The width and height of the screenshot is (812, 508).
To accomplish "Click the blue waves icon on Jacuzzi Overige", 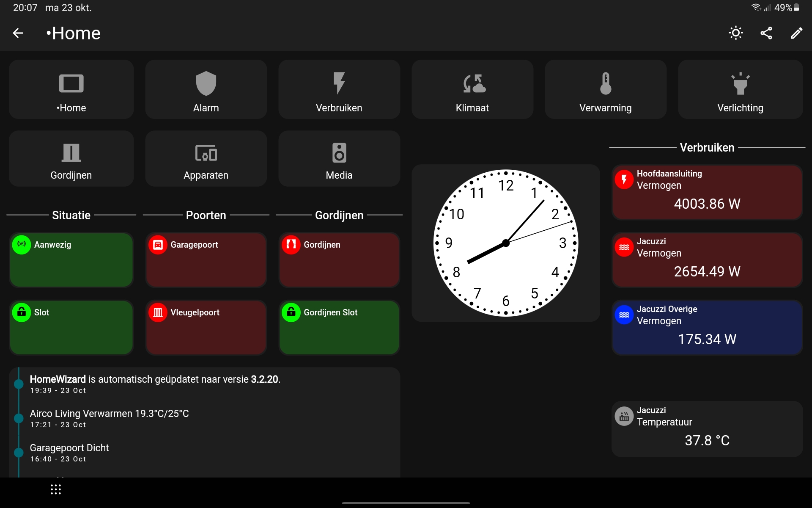I will (624, 315).
